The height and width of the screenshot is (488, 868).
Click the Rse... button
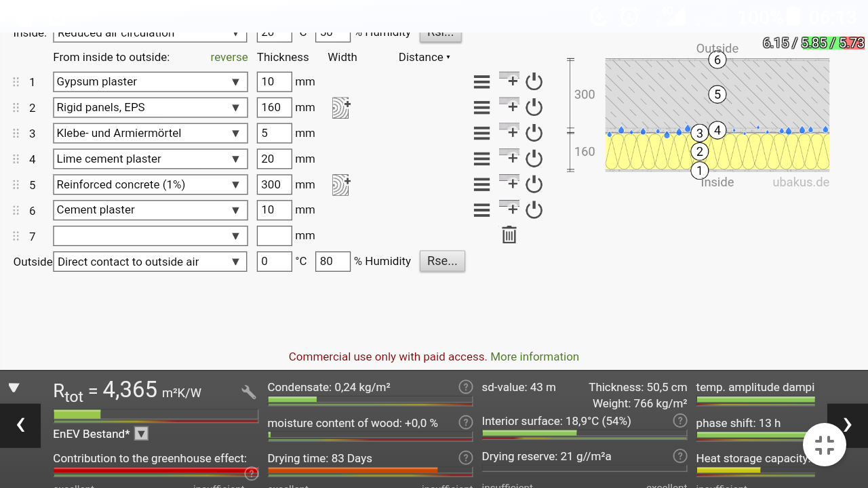(x=442, y=261)
